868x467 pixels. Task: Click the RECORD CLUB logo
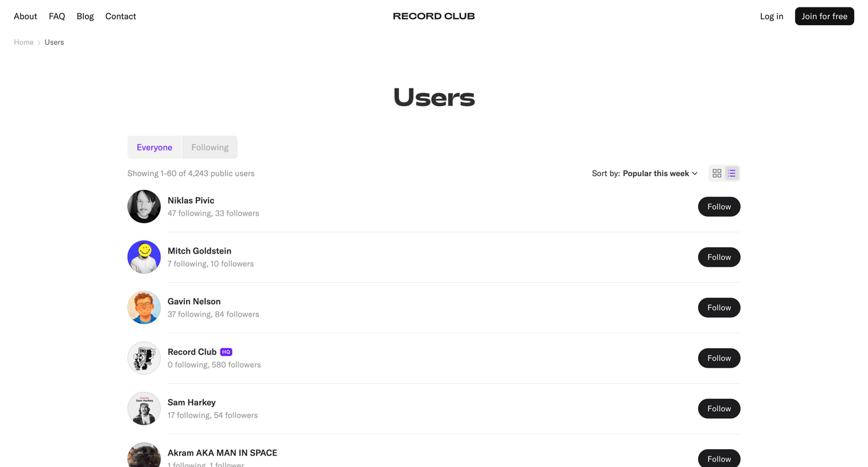coord(434,16)
